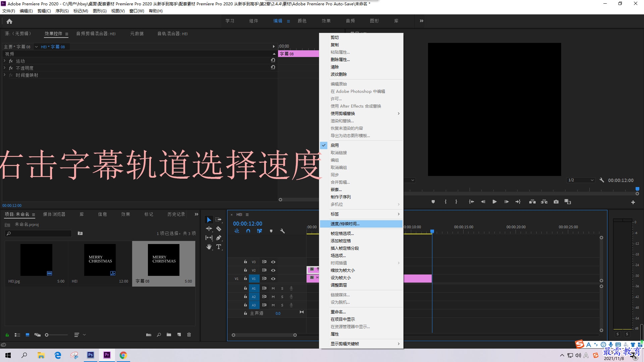Expand the Motion effect properties

click(x=4, y=61)
